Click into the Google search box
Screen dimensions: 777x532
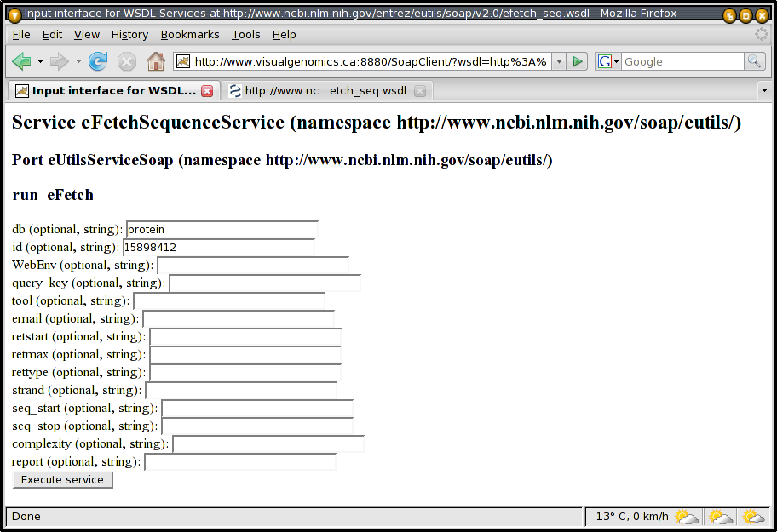click(682, 61)
